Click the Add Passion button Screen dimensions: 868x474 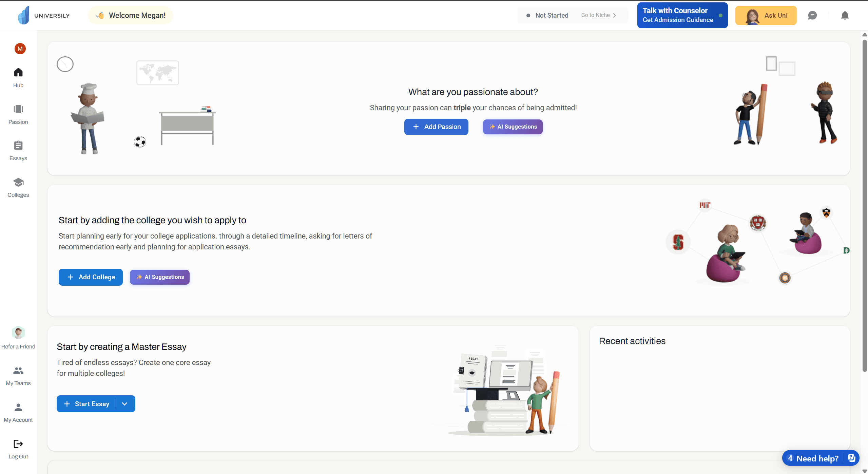[436, 127]
